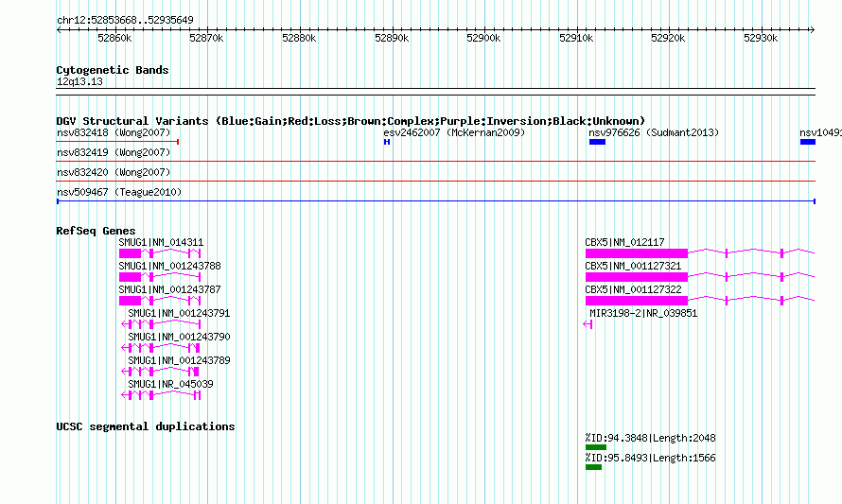Click the CBX5 NM_001127321 exon block
842x504 pixels.
tap(637, 277)
